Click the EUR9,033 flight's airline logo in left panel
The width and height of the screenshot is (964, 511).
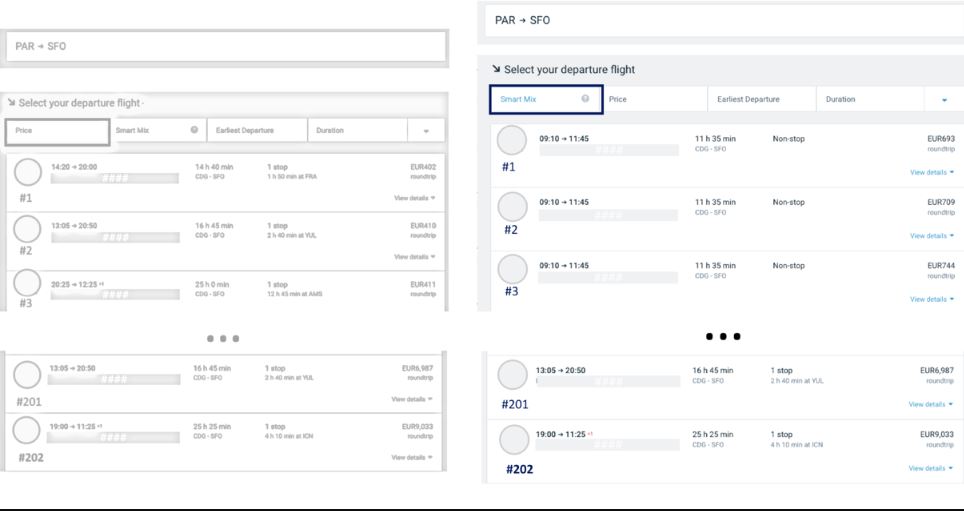(26, 430)
